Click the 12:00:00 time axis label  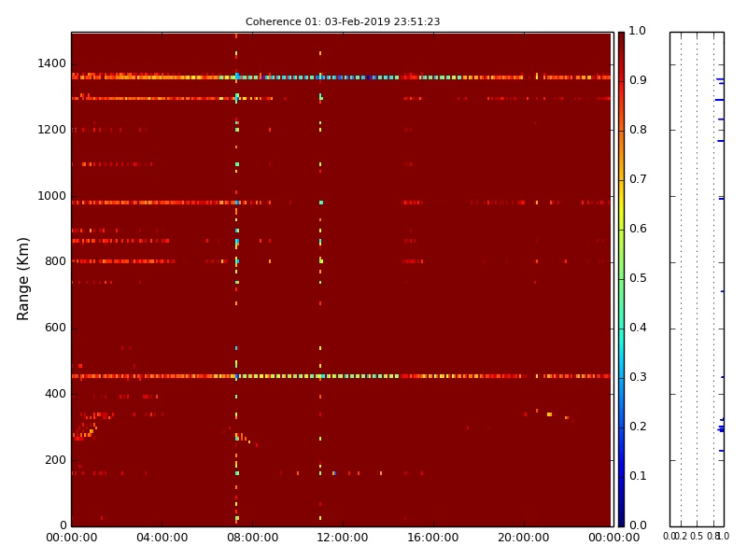click(343, 538)
